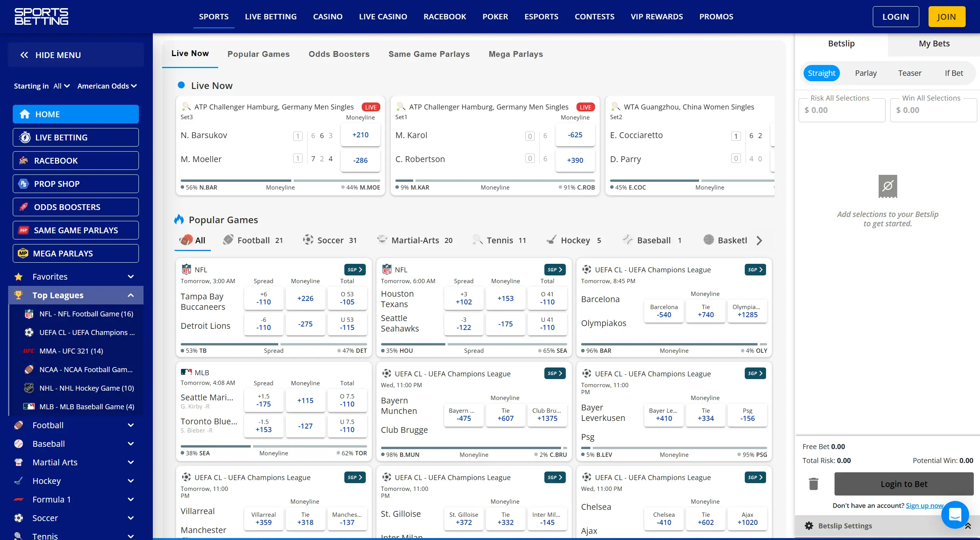980x540 pixels.
Task: Open the live chat bubble icon
Action: point(954,515)
